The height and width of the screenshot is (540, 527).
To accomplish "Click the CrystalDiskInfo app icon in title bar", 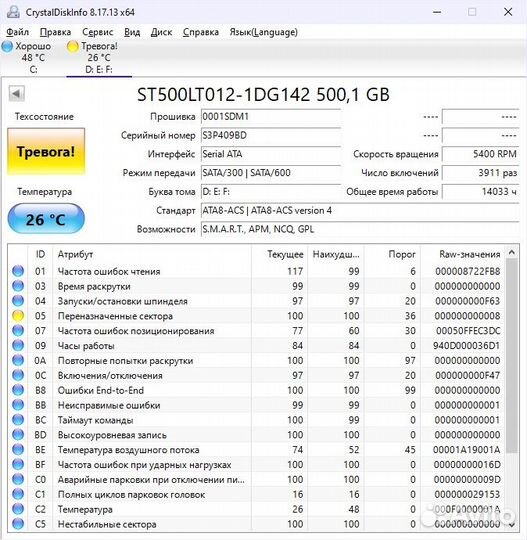I will click(x=13, y=12).
